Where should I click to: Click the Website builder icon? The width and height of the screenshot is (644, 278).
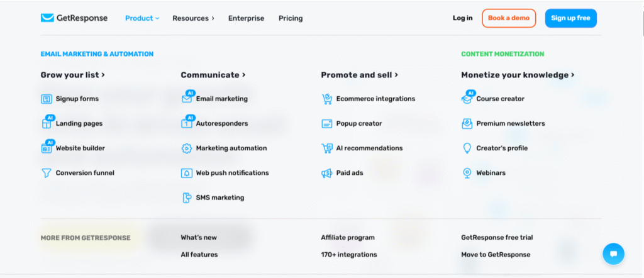coord(47,147)
